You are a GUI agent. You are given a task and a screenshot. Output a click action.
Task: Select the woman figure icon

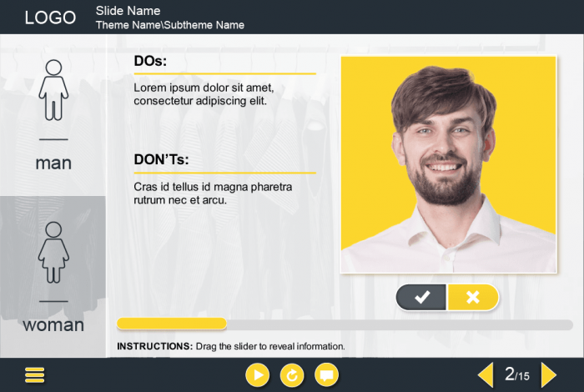(53, 253)
